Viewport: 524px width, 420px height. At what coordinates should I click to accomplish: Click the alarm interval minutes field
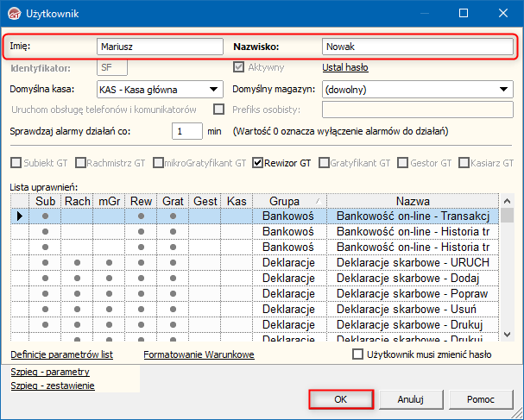(x=186, y=132)
